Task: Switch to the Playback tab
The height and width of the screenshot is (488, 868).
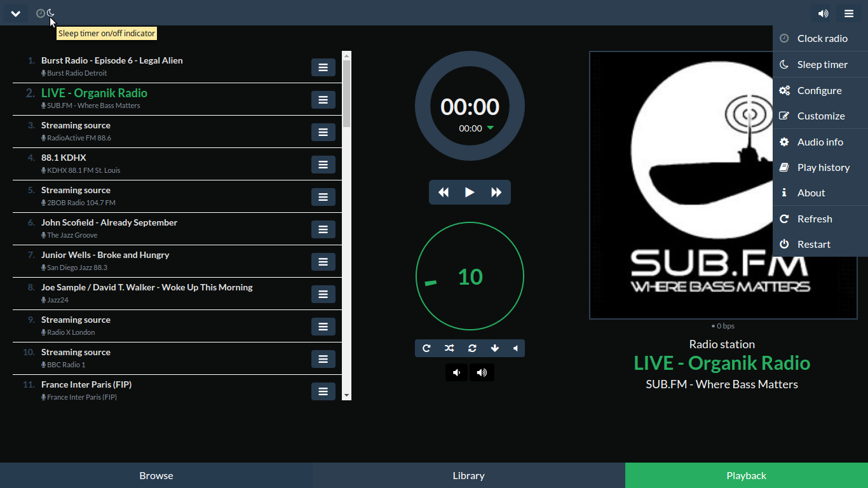Action: 747,475
